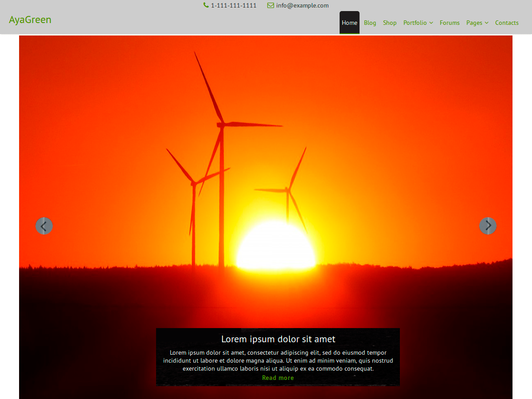The height and width of the screenshot is (399, 532).
Task: Click the Portfolio menu label
Action: (415, 23)
